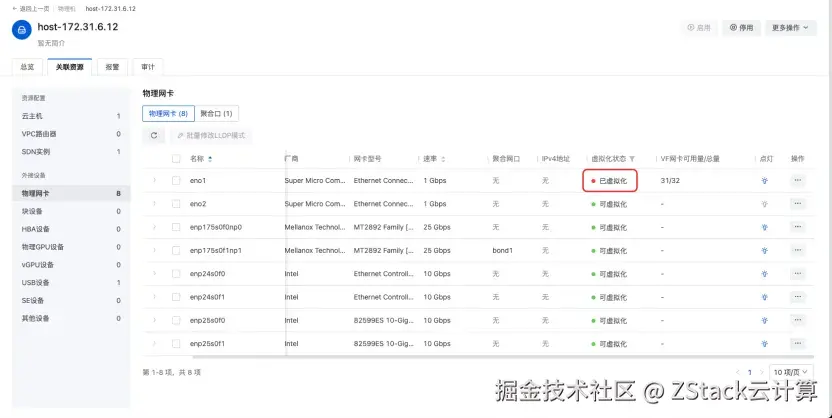The width and height of the screenshot is (832, 418).
Task: Expand the enp175s0f0np0 row details
Action: 154,227
